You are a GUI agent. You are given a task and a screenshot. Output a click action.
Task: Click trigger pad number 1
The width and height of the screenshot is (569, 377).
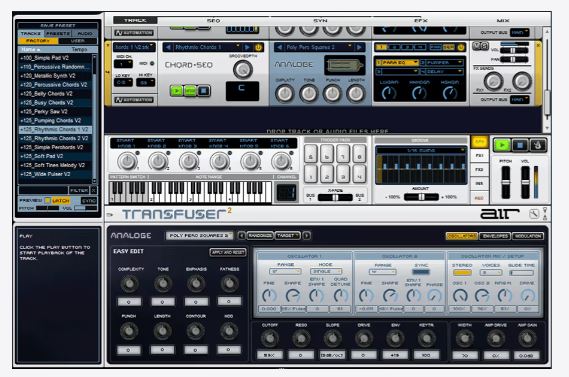(x=311, y=174)
